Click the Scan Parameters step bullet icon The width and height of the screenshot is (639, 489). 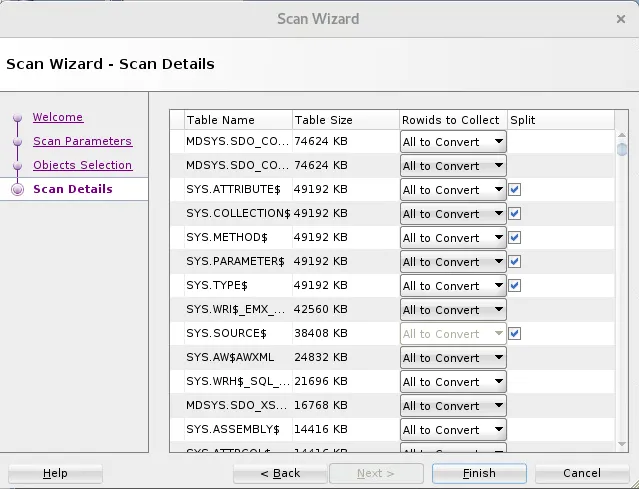pyautogui.click(x=18, y=142)
